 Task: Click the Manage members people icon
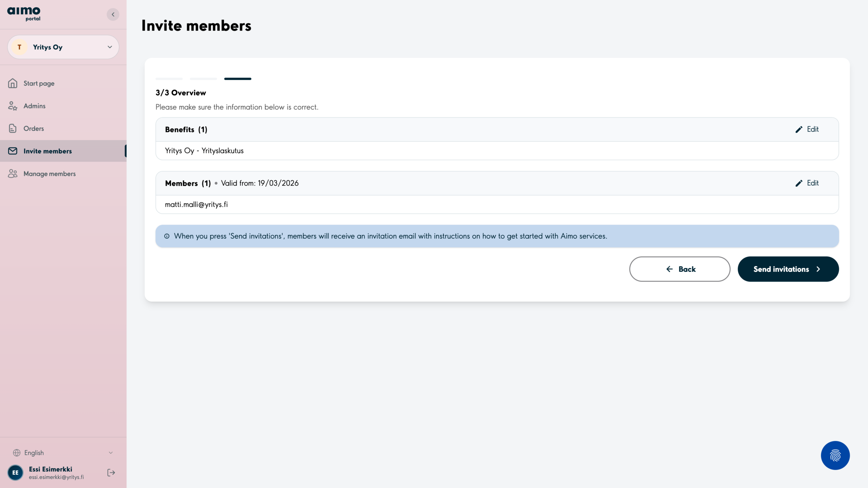coord(13,174)
